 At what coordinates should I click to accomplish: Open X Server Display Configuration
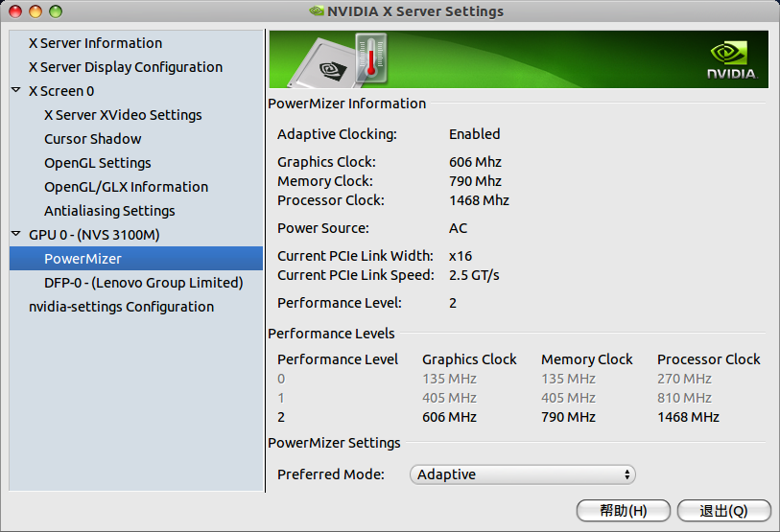[126, 67]
